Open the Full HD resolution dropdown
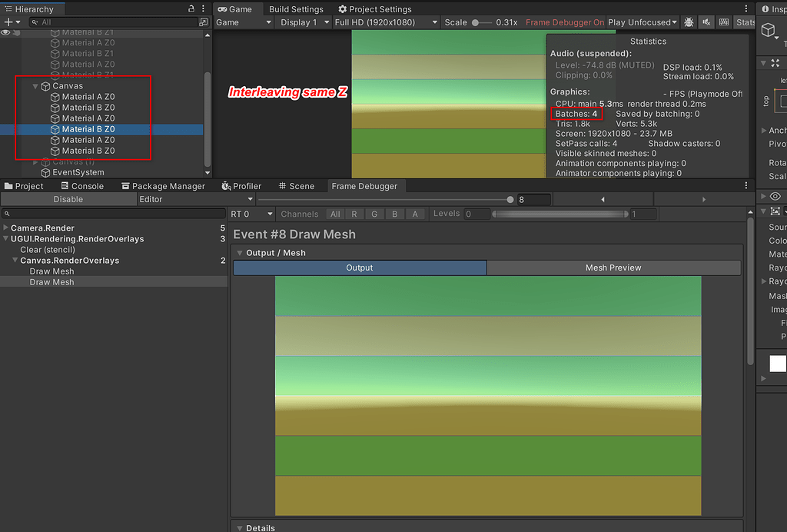This screenshot has width=787, height=532. [x=384, y=22]
